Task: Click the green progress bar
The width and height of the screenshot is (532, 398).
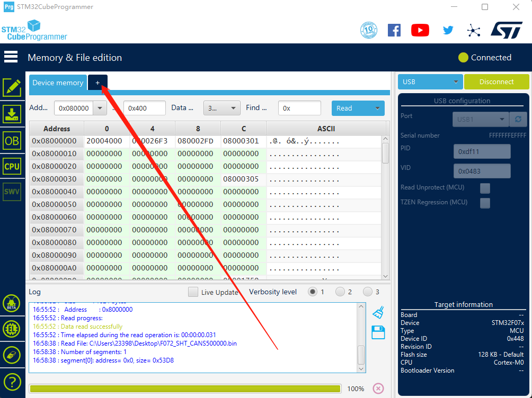Action: 185,389
